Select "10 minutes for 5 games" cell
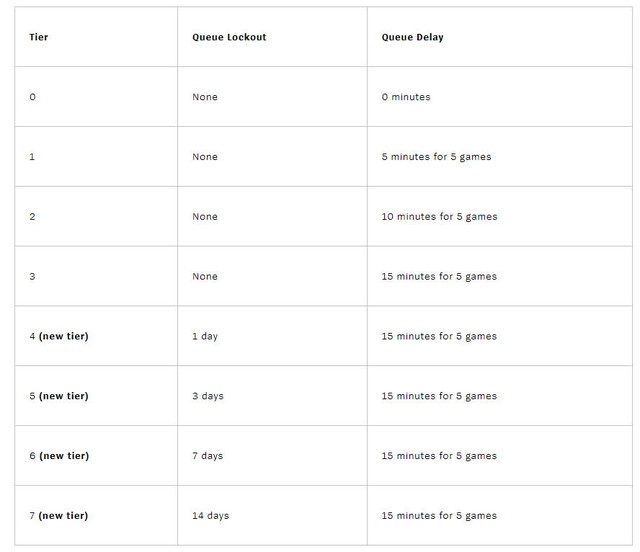The image size is (640, 552). point(439,217)
